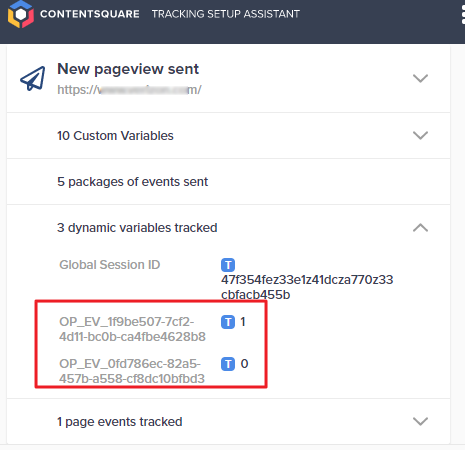Screen dimensions: 465x450
Task: Click the OP_EV_1f9be507 variable name
Action: tap(132, 329)
